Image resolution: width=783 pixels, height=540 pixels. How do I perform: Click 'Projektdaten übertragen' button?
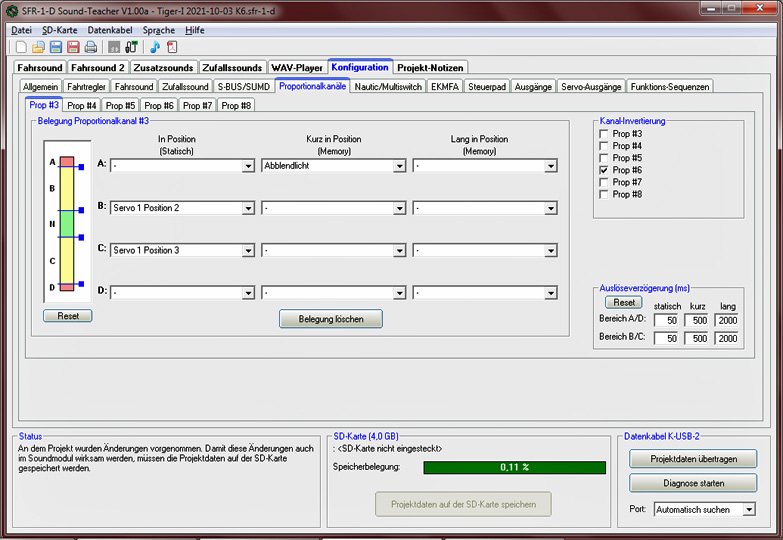coord(693,459)
